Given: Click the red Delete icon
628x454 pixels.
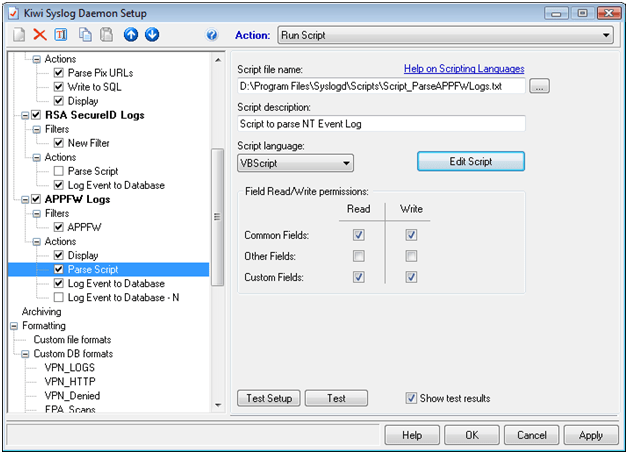Looking at the screenshot, I should [x=40, y=35].
